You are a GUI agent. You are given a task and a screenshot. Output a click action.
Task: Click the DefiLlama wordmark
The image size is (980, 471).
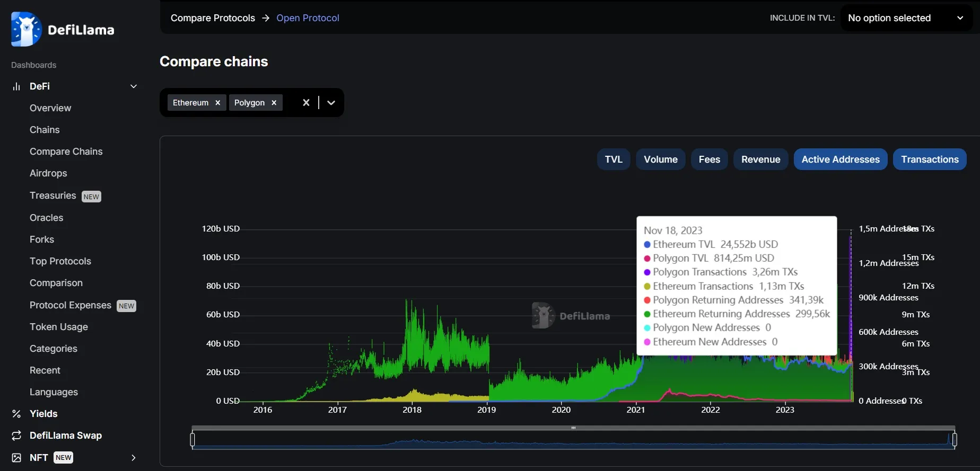(81, 30)
